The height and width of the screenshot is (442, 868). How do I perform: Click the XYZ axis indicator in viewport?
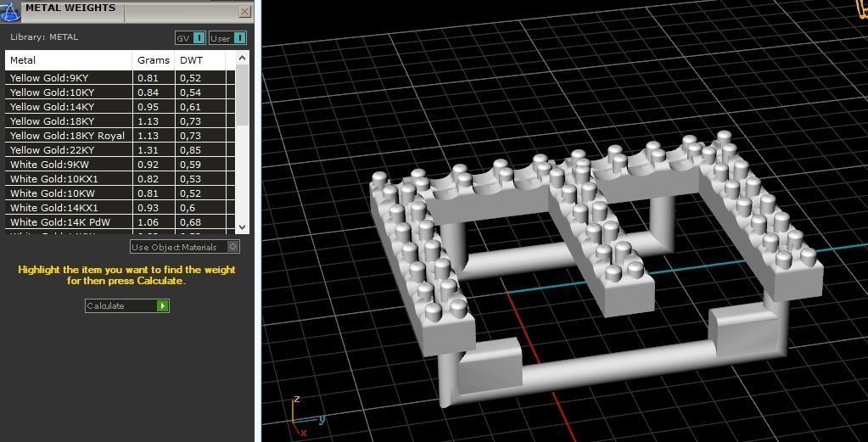(309, 417)
